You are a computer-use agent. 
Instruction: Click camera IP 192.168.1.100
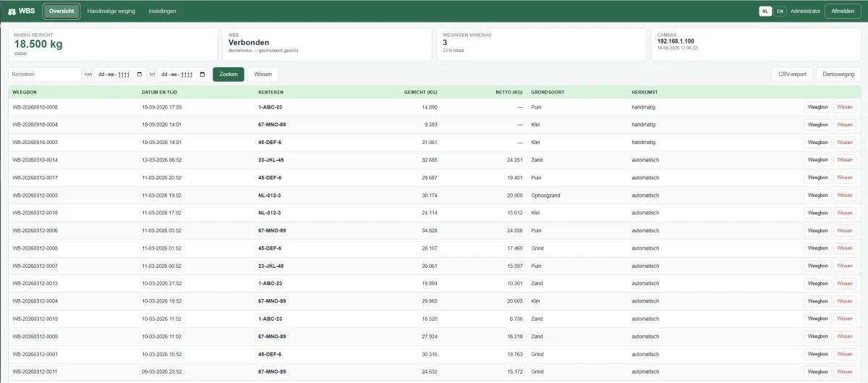676,41
